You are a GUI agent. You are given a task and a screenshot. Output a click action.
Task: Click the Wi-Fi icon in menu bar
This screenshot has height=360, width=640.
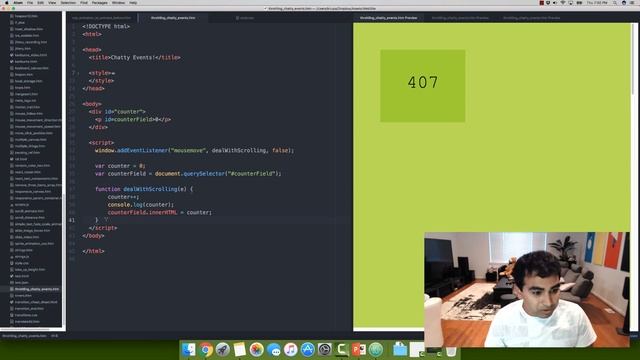tap(562, 2)
